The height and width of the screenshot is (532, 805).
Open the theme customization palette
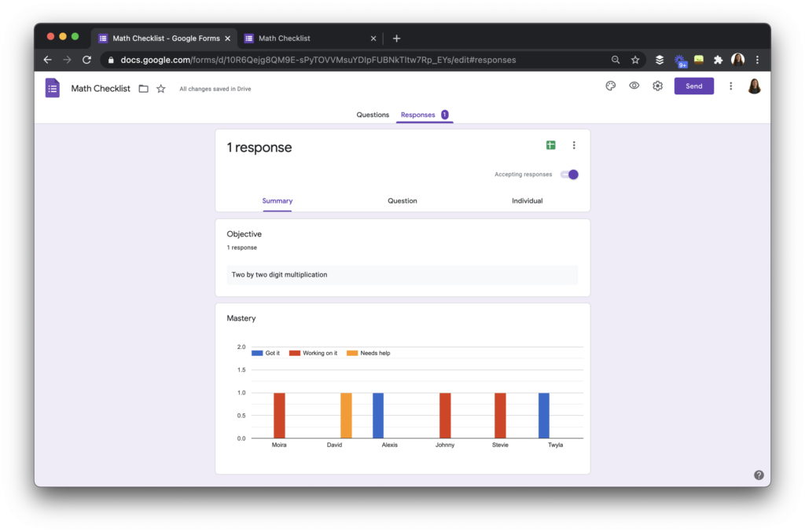[x=611, y=86]
